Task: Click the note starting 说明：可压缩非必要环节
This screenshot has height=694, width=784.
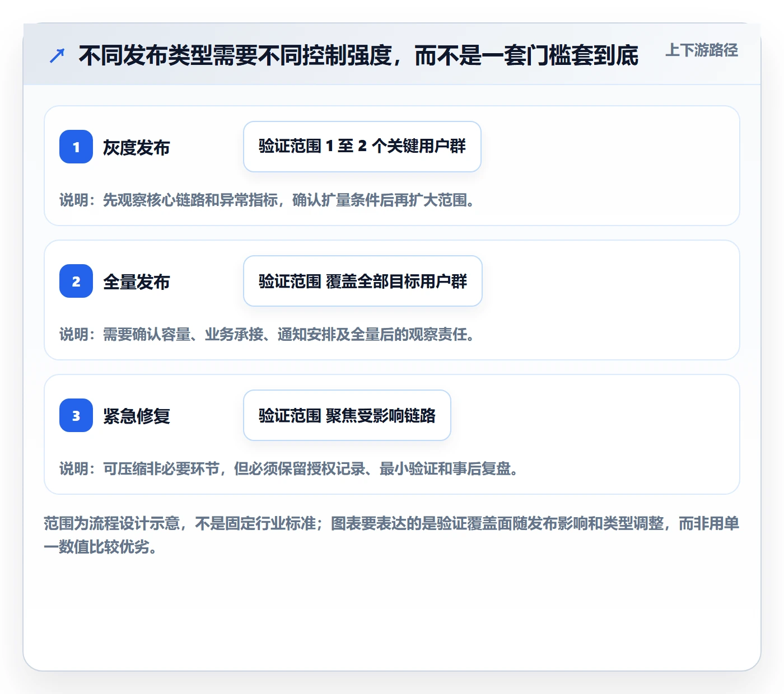Action: (x=289, y=468)
